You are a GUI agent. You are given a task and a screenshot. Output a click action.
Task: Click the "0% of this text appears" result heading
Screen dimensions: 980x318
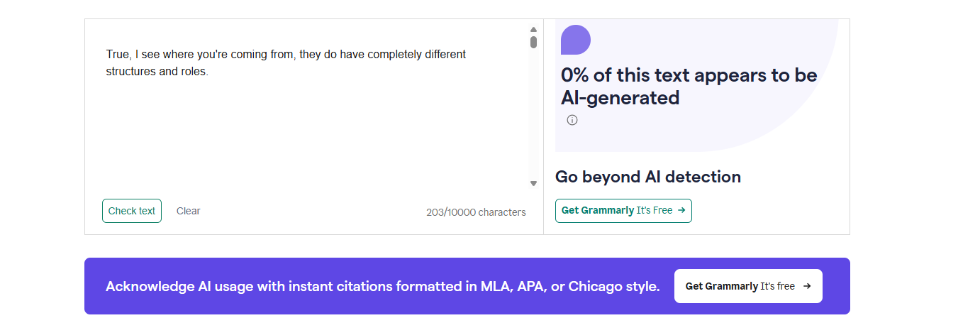(x=689, y=86)
